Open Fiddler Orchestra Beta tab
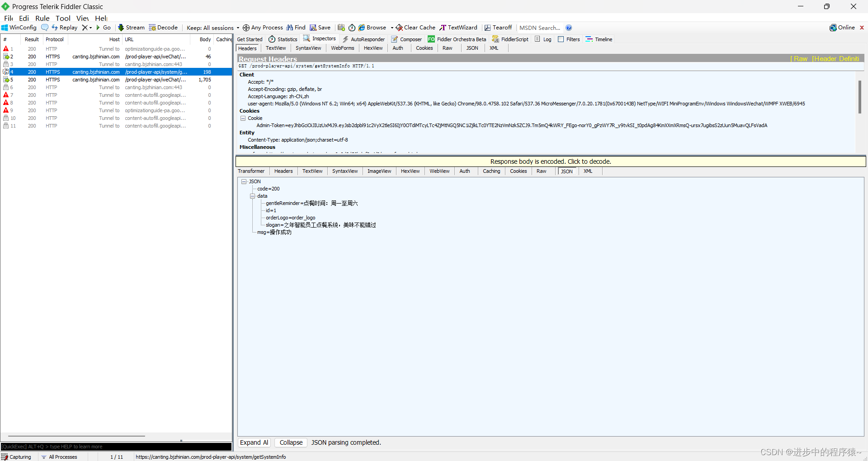Viewport: 868px width, 461px height. (x=457, y=39)
